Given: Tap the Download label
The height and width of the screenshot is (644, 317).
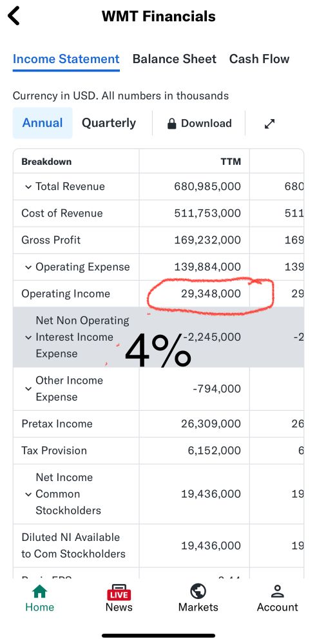Looking at the screenshot, I should pyautogui.click(x=206, y=123).
